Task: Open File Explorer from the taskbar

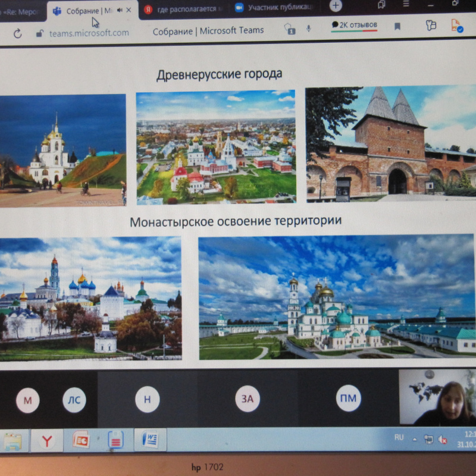Action: [x=12, y=441]
